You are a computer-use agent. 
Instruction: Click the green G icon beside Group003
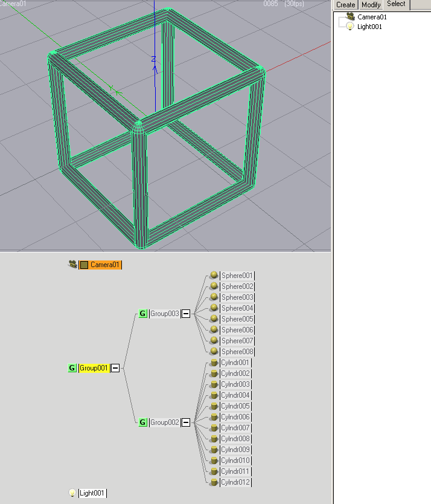click(x=142, y=314)
